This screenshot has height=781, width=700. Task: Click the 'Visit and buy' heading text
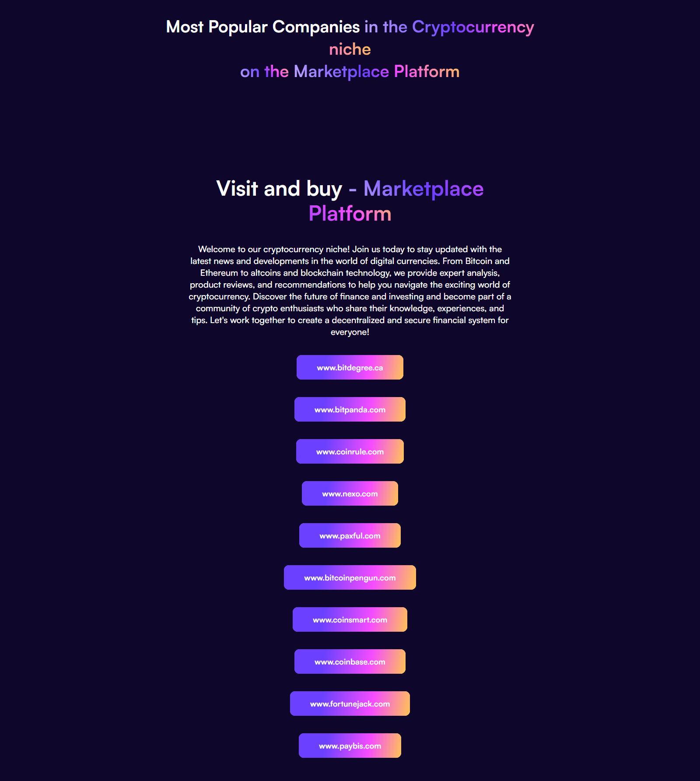pyautogui.click(x=279, y=189)
